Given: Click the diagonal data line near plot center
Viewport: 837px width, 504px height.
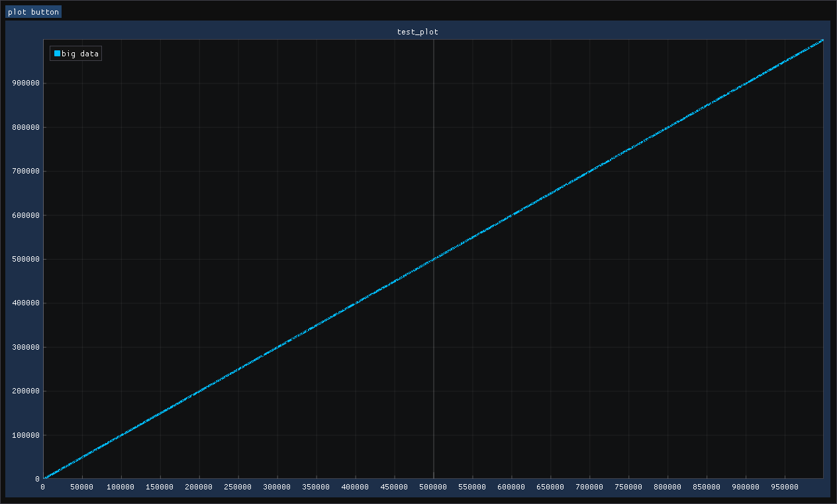Looking at the screenshot, I should point(432,259).
